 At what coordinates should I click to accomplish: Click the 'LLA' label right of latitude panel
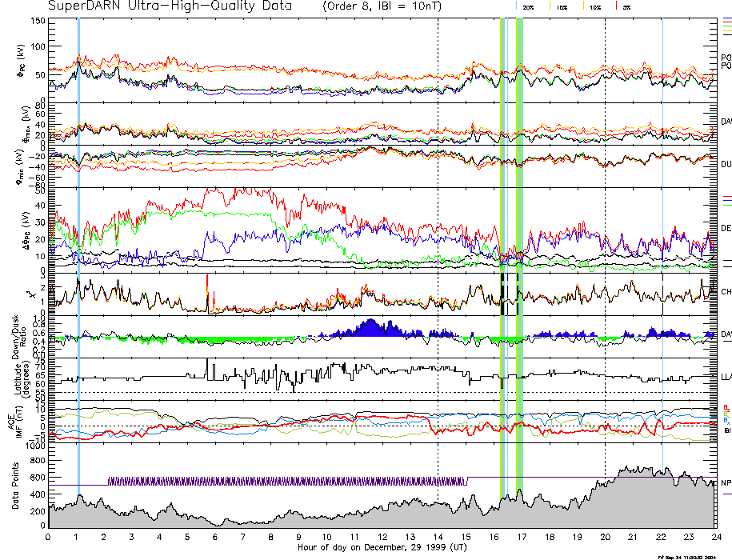click(x=726, y=376)
